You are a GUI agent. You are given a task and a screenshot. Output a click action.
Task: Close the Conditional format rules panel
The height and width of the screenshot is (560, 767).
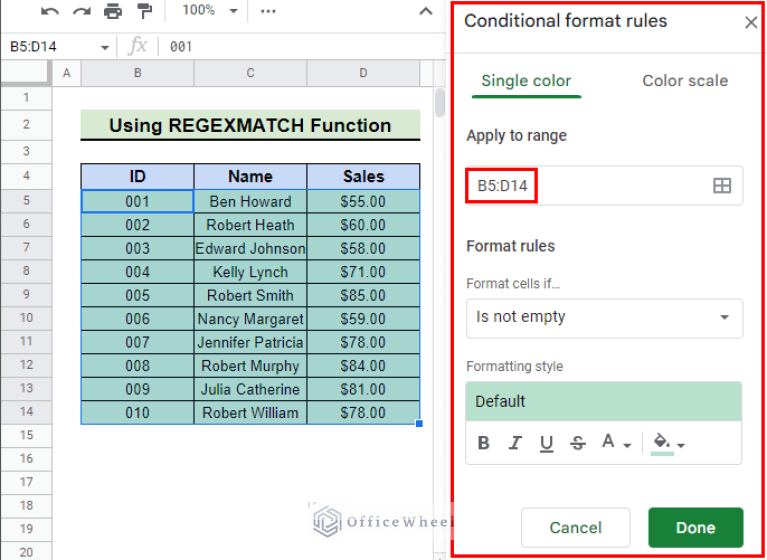click(x=751, y=22)
